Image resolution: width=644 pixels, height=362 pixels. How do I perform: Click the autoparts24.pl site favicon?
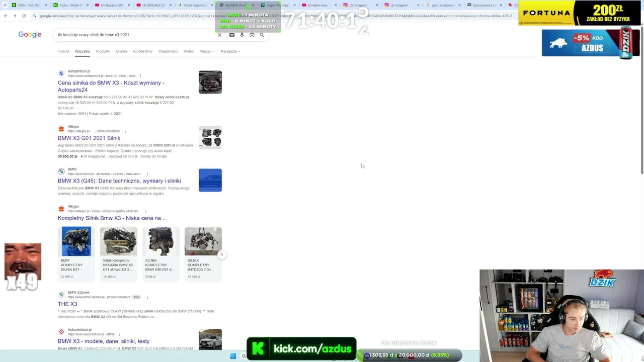[61, 73]
